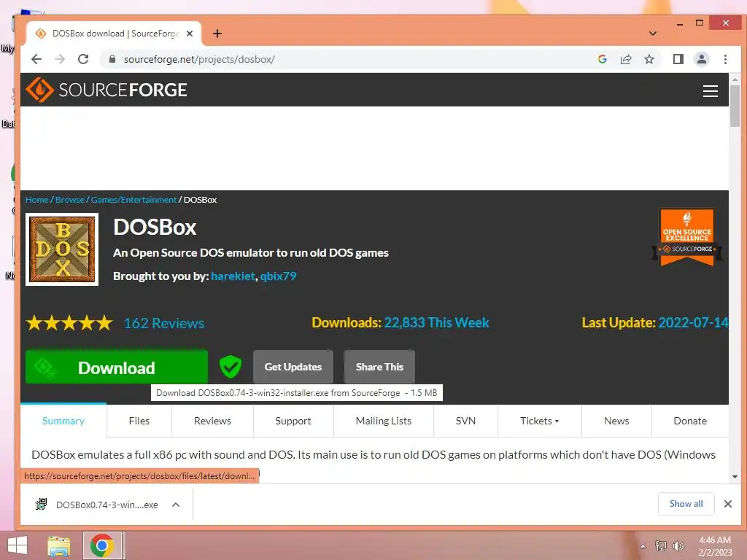Click the five-star rating icons
The image size is (747, 560).
(x=69, y=323)
